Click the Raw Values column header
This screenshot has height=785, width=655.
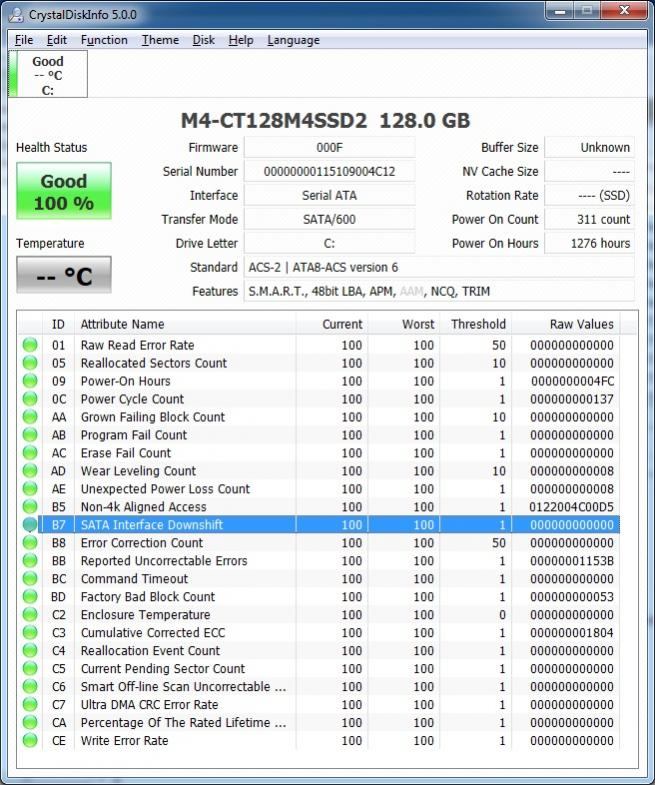tap(566, 324)
